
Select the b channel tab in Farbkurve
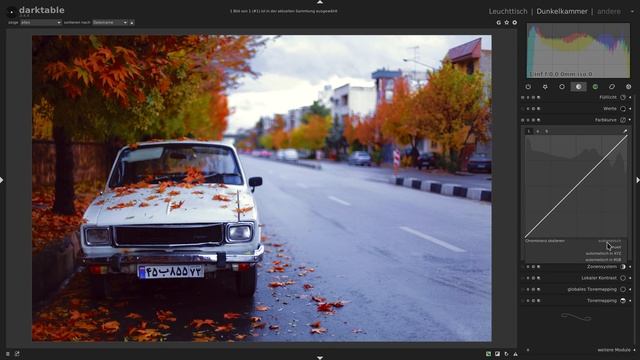[547, 131]
